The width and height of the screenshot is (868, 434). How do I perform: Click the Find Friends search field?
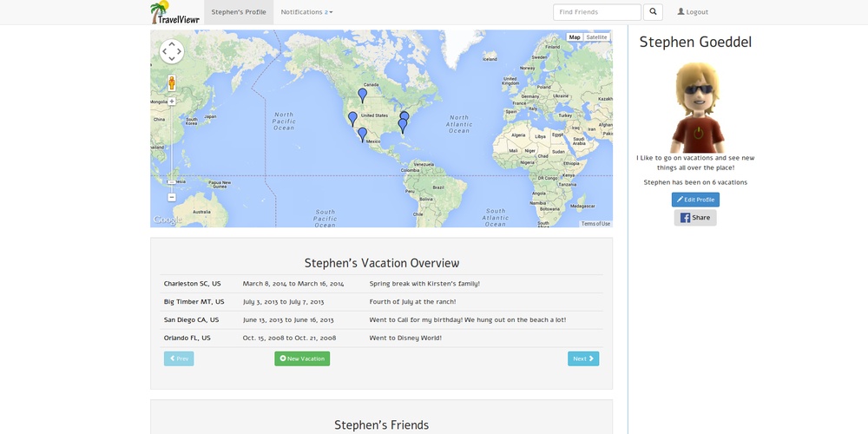[x=597, y=11]
